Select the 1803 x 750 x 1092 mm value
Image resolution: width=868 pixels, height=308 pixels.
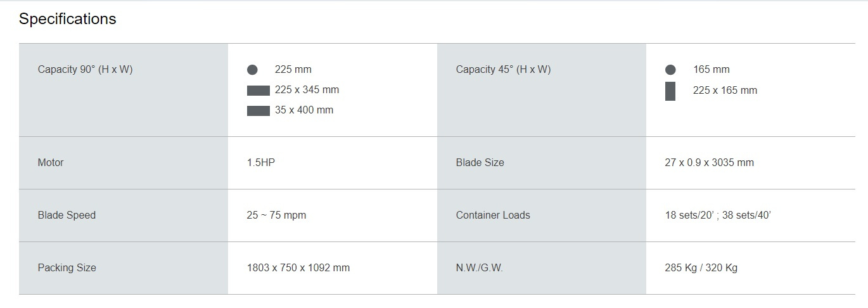pos(298,268)
